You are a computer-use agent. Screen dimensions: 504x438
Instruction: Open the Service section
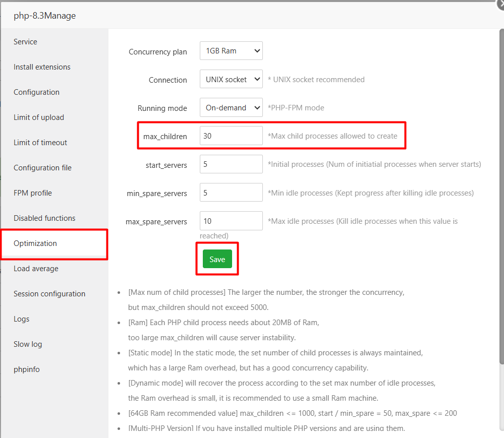(25, 42)
